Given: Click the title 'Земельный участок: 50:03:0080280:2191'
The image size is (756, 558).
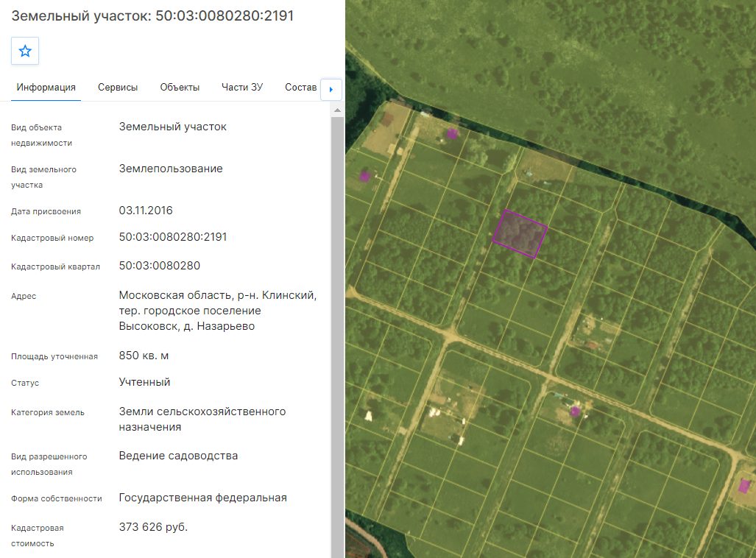Looking at the screenshot, I should [152, 16].
